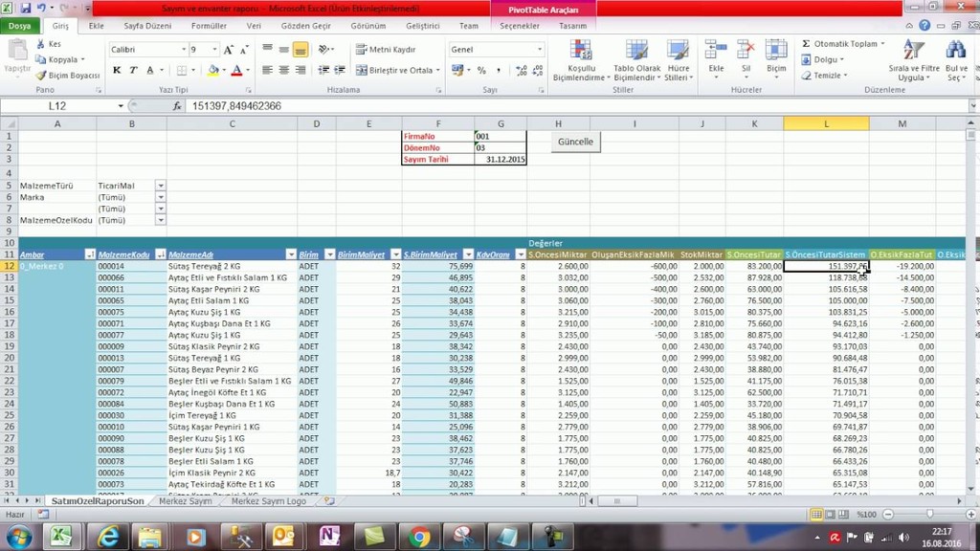The width and height of the screenshot is (980, 551).
Task: Click the red font color A icon
Action: 237,70
